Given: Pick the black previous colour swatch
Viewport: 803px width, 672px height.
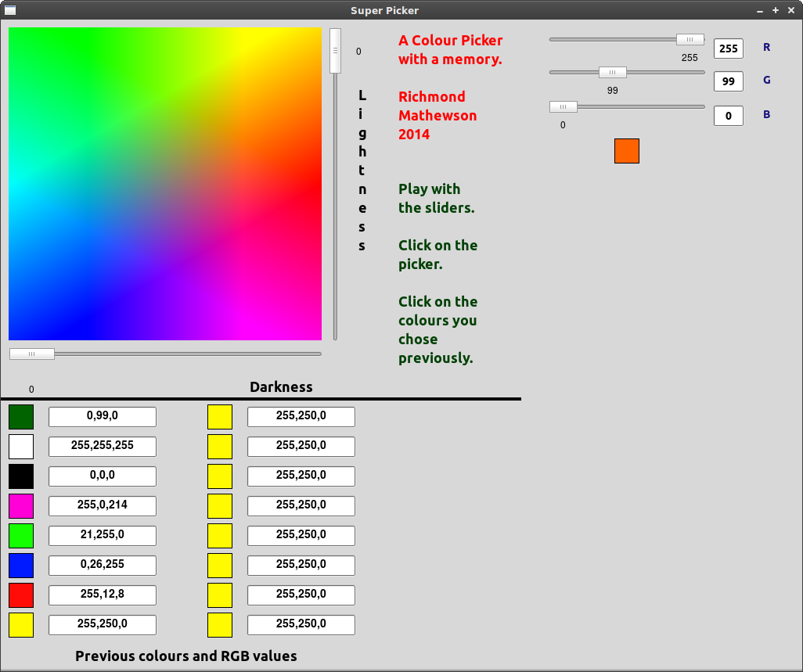Looking at the screenshot, I should tap(21, 476).
